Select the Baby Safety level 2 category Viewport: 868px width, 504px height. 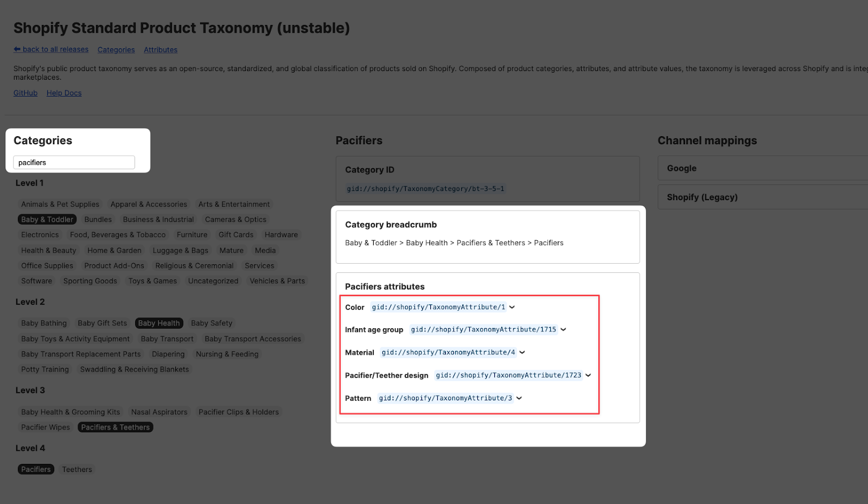[x=212, y=323]
